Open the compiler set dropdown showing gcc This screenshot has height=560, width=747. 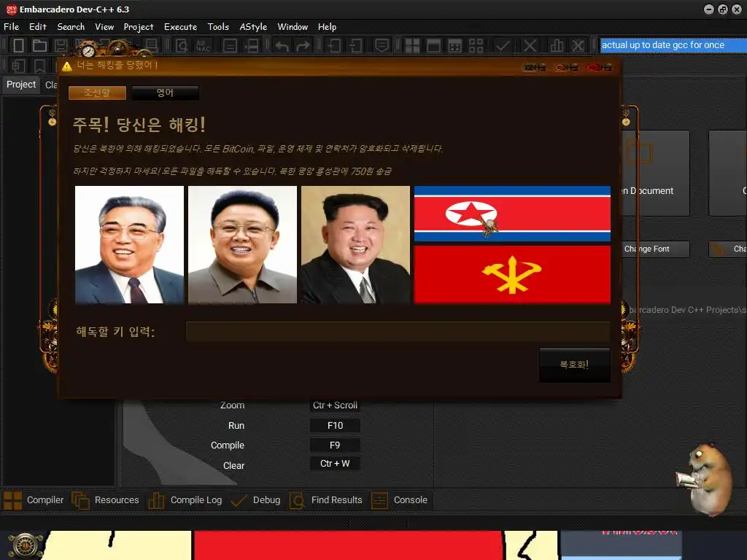[x=673, y=45]
